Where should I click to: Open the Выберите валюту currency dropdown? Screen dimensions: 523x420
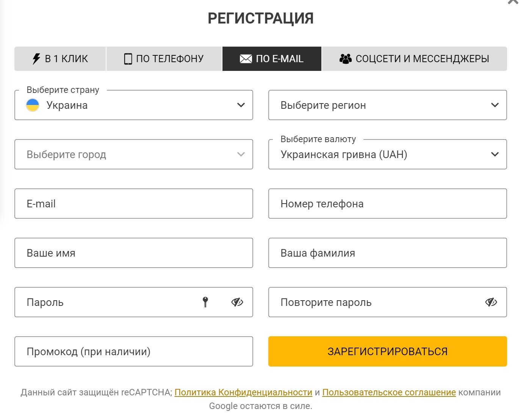coord(388,154)
